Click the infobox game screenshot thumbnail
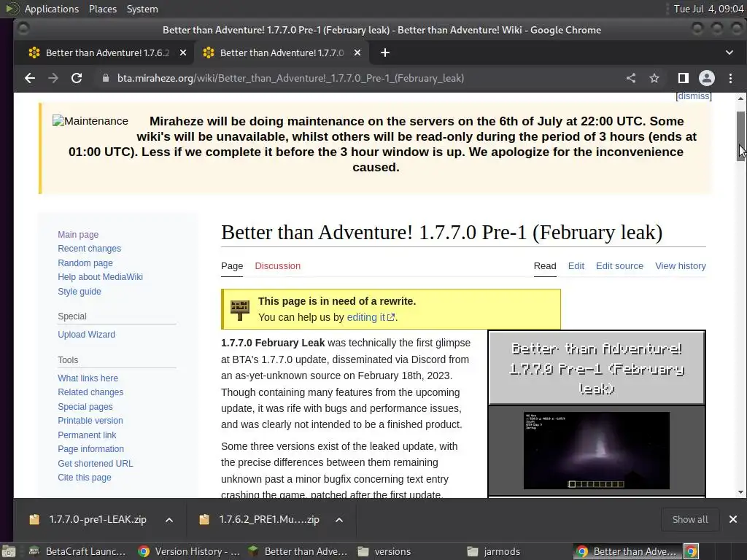Viewport: 747px width, 560px height. point(597,451)
